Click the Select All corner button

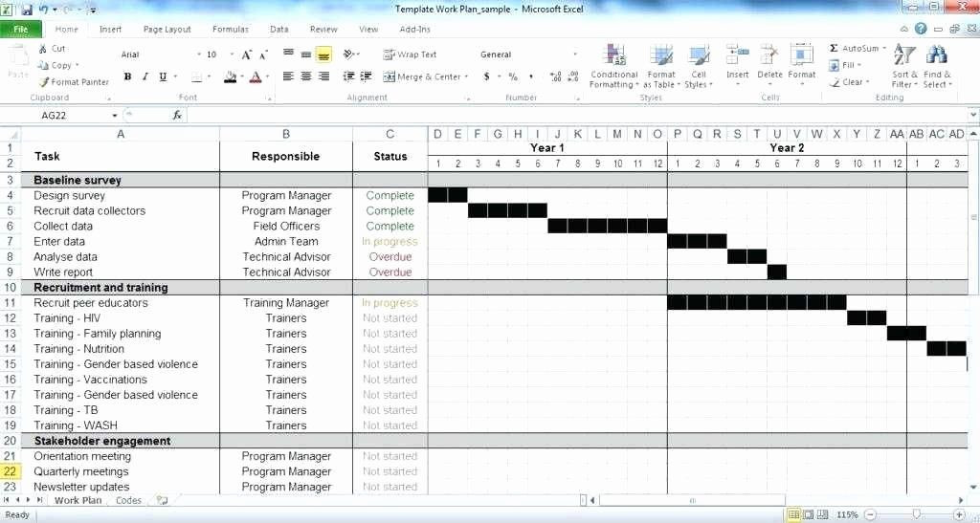coord(10,134)
